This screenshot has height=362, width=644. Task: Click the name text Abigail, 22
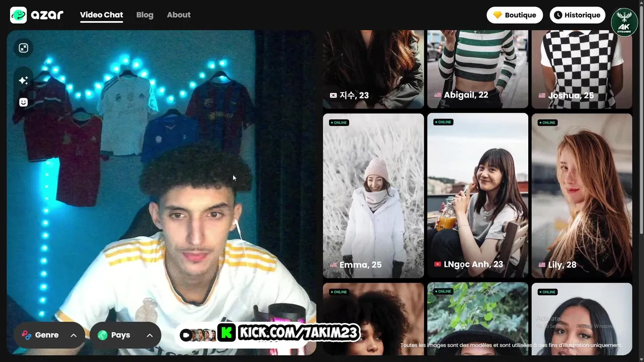click(x=466, y=95)
